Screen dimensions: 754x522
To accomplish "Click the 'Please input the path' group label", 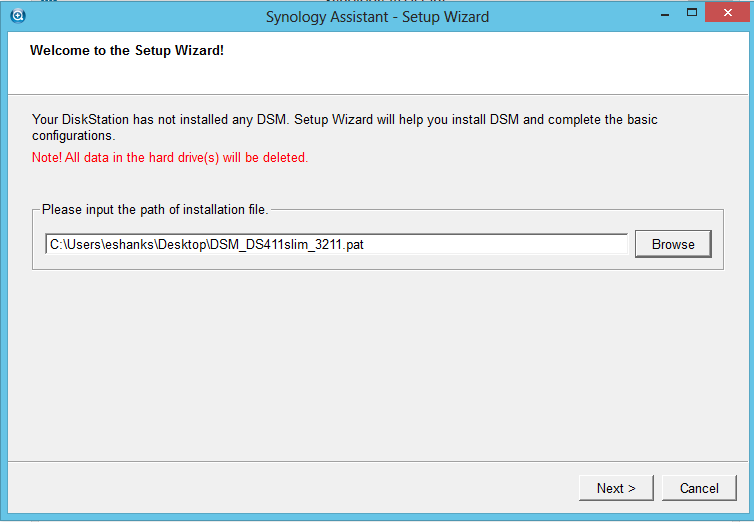I will [155, 209].
